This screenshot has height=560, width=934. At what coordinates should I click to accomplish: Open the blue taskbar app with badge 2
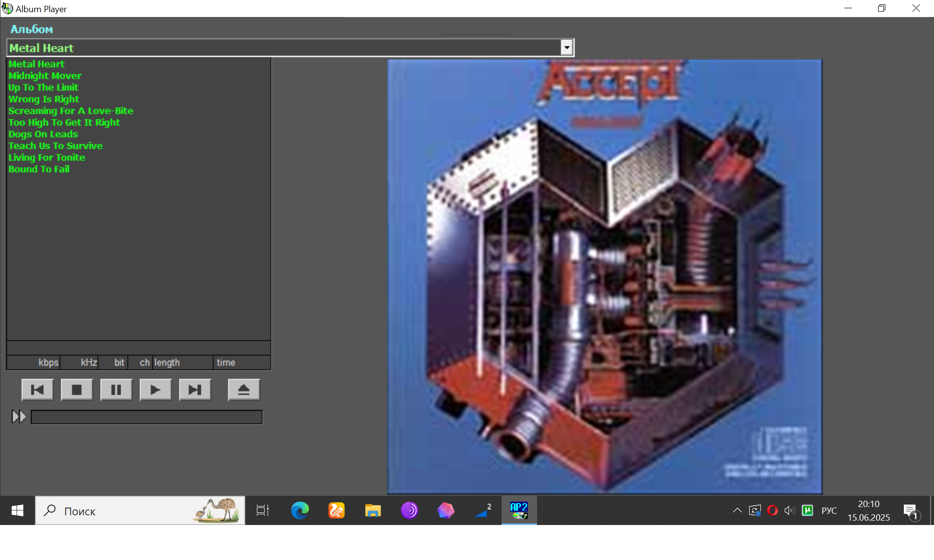(482, 510)
